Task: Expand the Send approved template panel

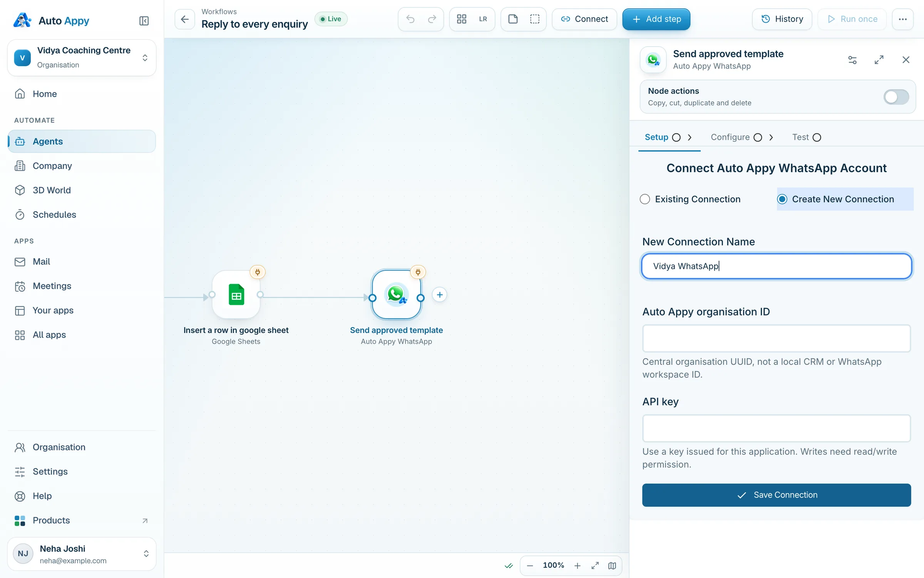Action: pos(879,60)
